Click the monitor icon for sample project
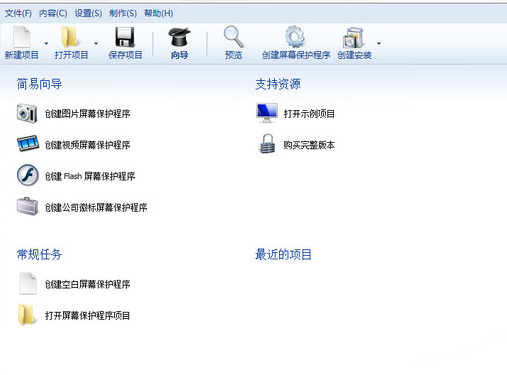 [267, 113]
